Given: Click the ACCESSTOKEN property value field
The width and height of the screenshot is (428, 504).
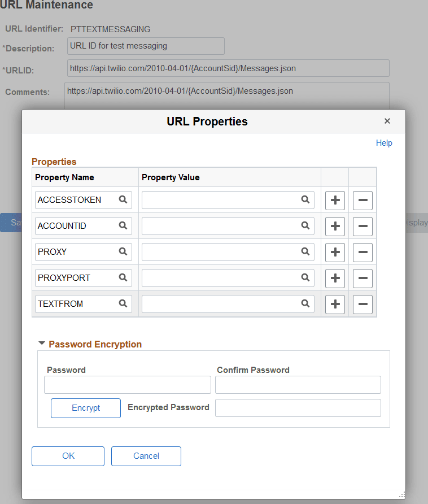Looking at the screenshot, I should pyautogui.click(x=226, y=200).
